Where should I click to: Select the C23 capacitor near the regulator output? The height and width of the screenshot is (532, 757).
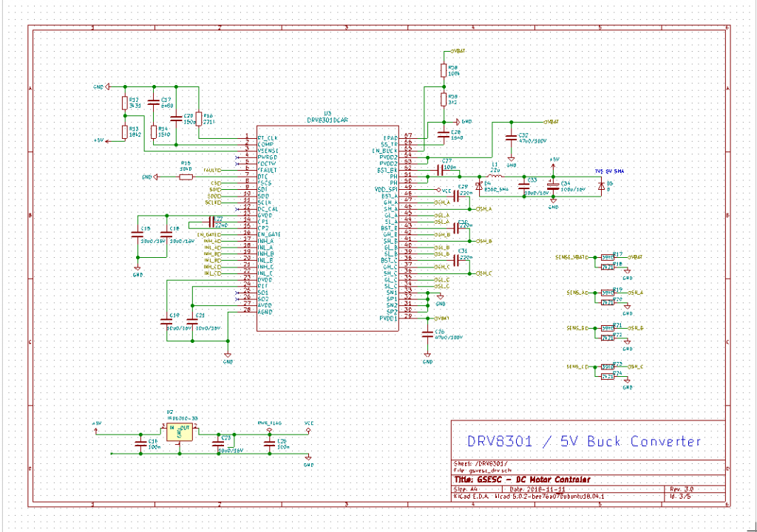click(x=218, y=444)
